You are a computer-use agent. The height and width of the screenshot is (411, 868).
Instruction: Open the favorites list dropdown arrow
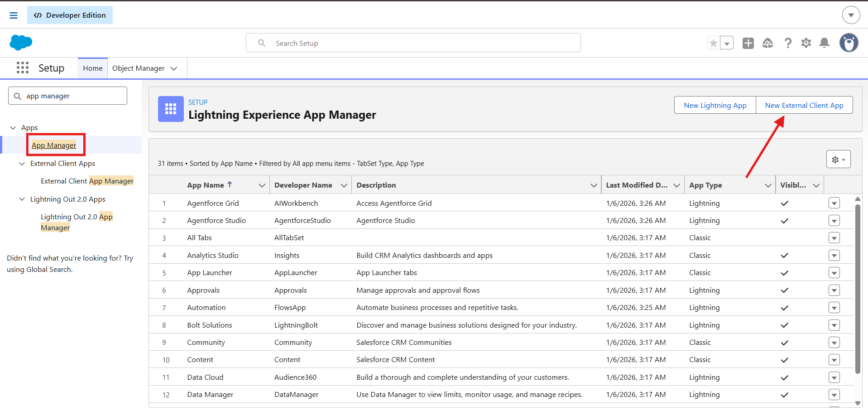pos(727,43)
